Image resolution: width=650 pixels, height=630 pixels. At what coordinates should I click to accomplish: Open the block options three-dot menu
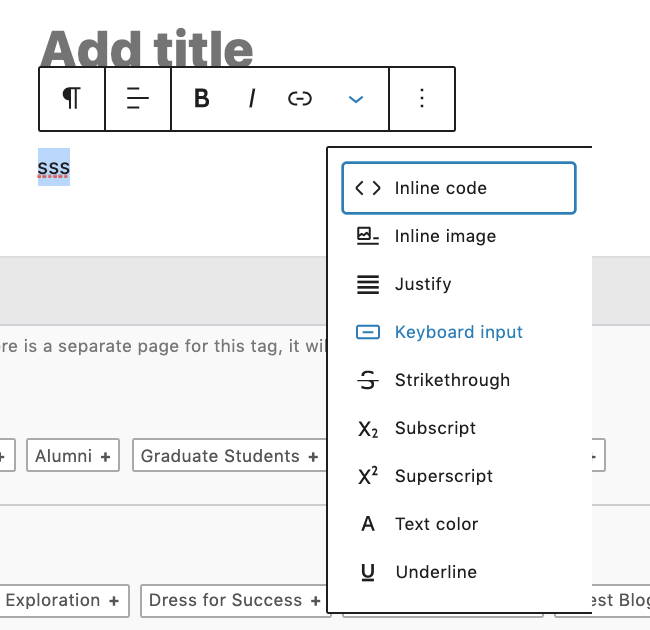(422, 98)
